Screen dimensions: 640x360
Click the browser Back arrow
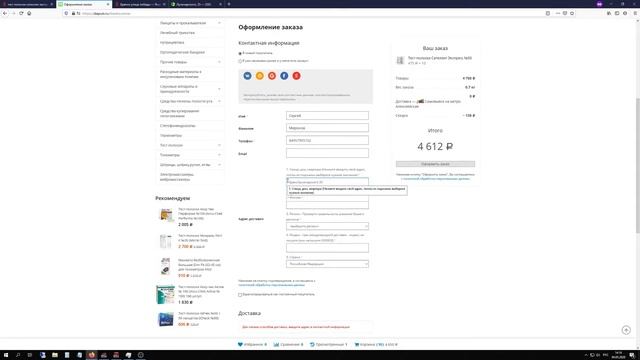click(5, 13)
